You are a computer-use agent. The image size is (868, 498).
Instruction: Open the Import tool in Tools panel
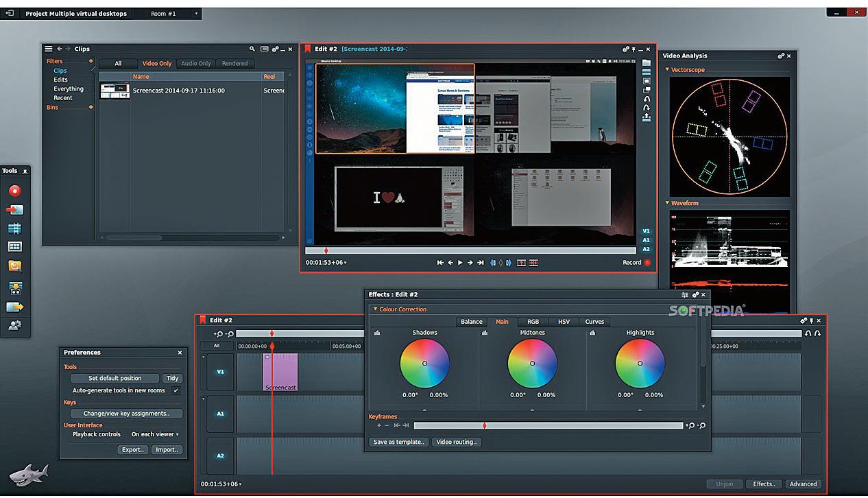[x=14, y=210]
